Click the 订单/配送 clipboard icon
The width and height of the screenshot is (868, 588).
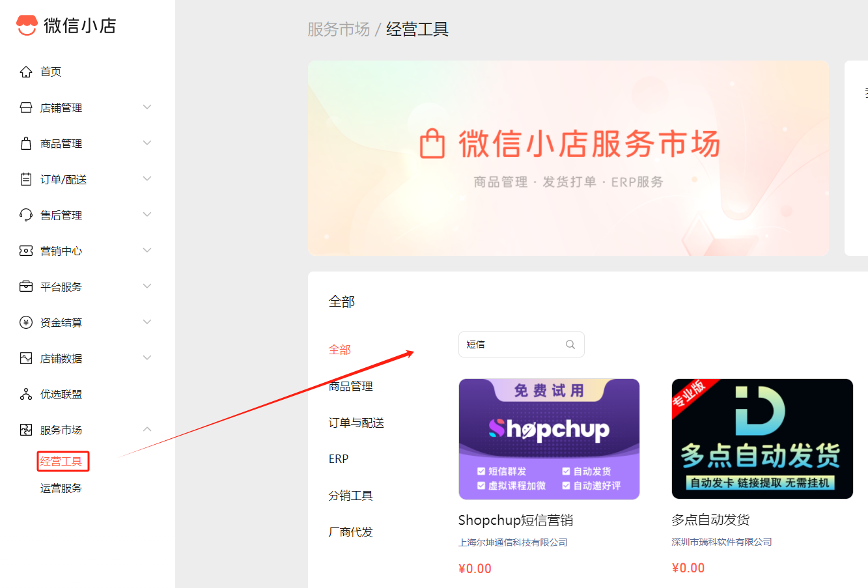(x=26, y=179)
